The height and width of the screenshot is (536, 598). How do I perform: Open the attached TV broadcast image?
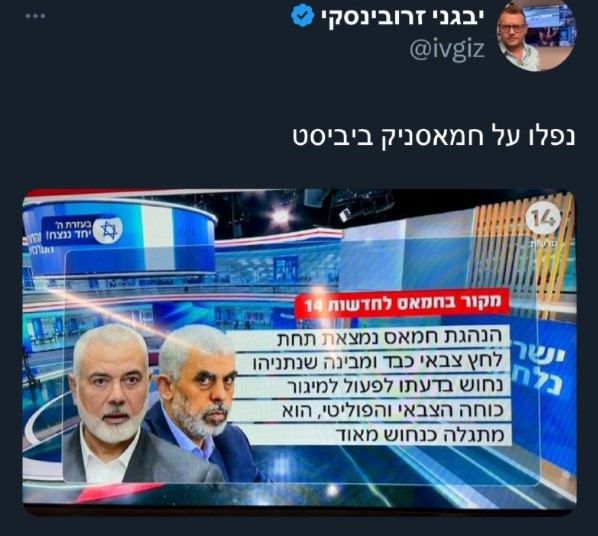(299, 352)
